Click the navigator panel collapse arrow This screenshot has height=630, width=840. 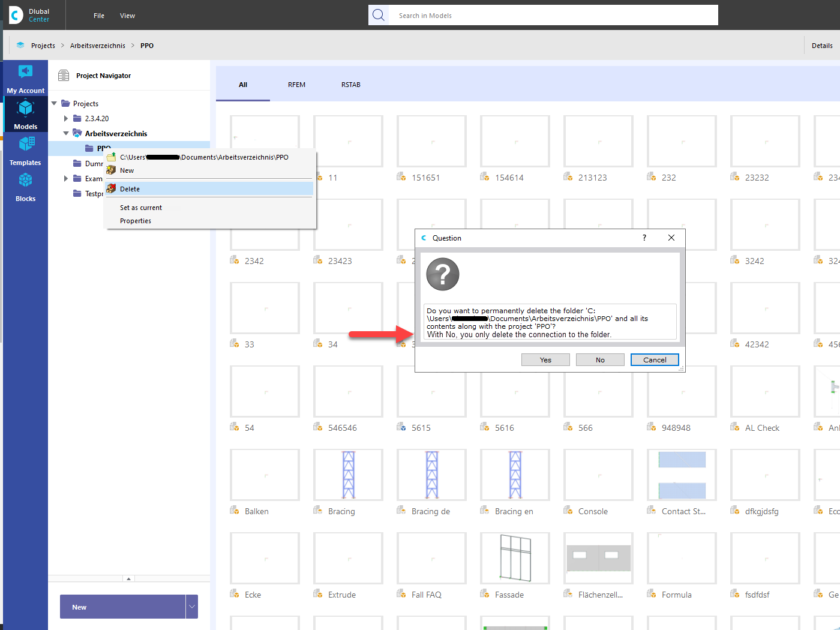[x=128, y=579]
